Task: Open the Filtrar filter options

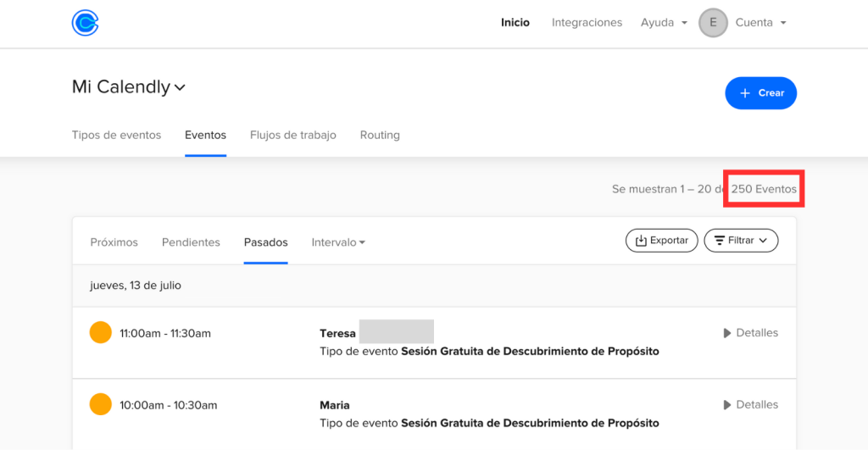Action: point(741,241)
